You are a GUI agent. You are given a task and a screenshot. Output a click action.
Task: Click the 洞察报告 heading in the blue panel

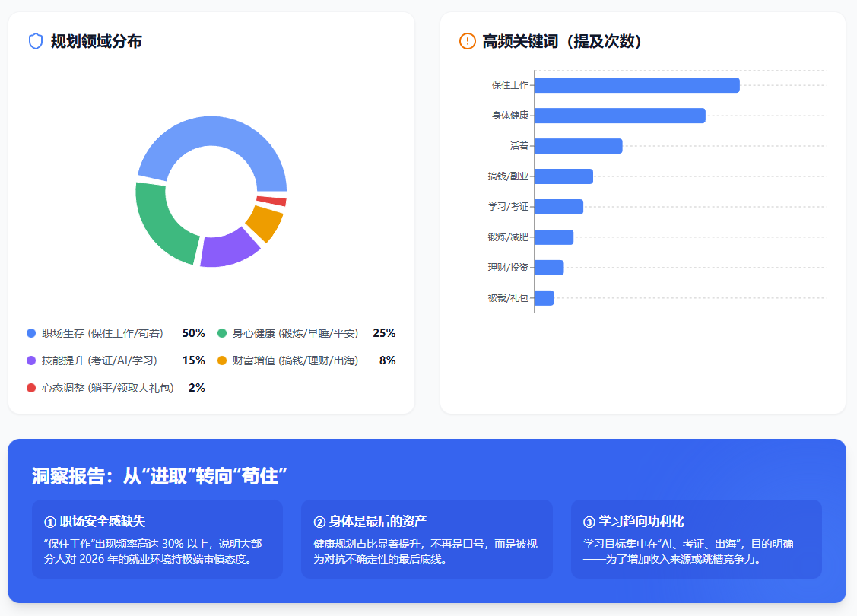159,476
